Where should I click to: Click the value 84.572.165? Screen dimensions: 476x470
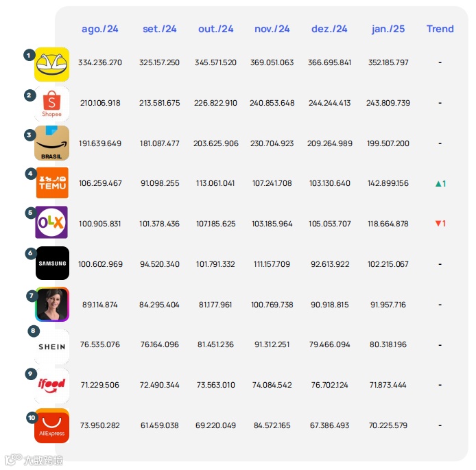pyautogui.click(x=272, y=425)
